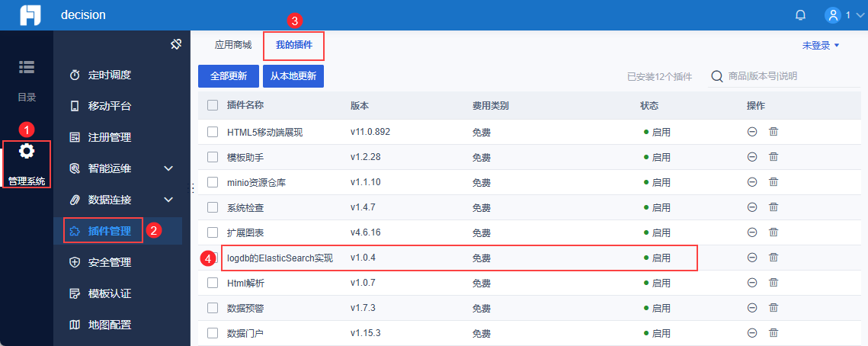This screenshot has width=868, height=346.
Task: Open the notification bell
Action: pos(800,15)
